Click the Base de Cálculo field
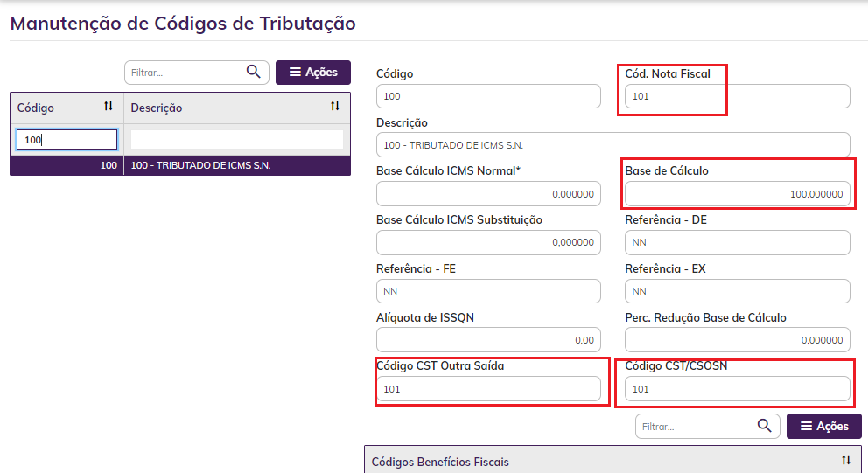 click(737, 194)
